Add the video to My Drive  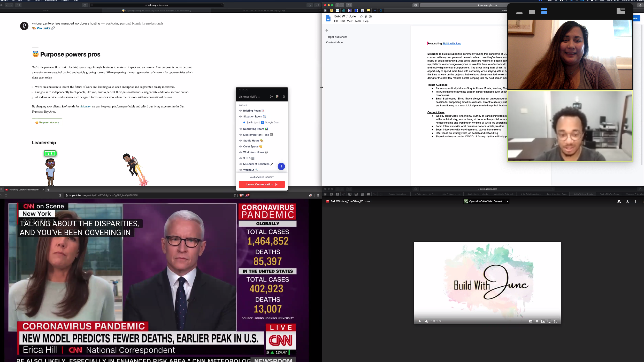pyautogui.click(x=619, y=201)
